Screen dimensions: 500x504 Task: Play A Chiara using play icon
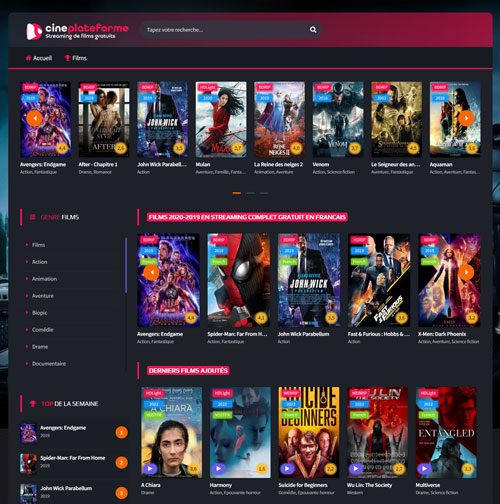pos(150,468)
